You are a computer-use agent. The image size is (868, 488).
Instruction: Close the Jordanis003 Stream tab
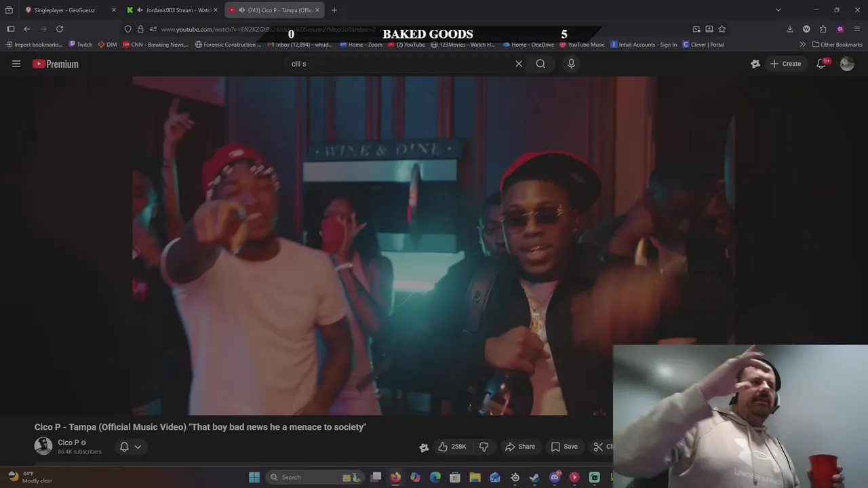(216, 10)
